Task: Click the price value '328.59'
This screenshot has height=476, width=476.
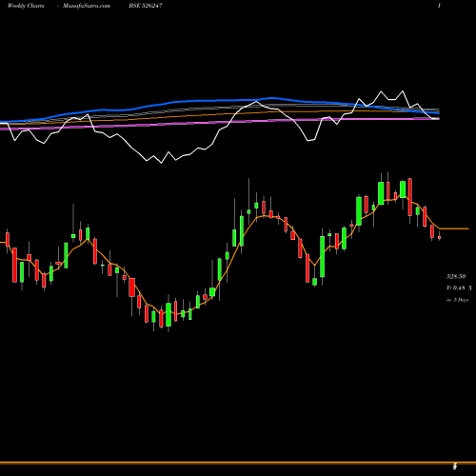Action: (x=456, y=276)
